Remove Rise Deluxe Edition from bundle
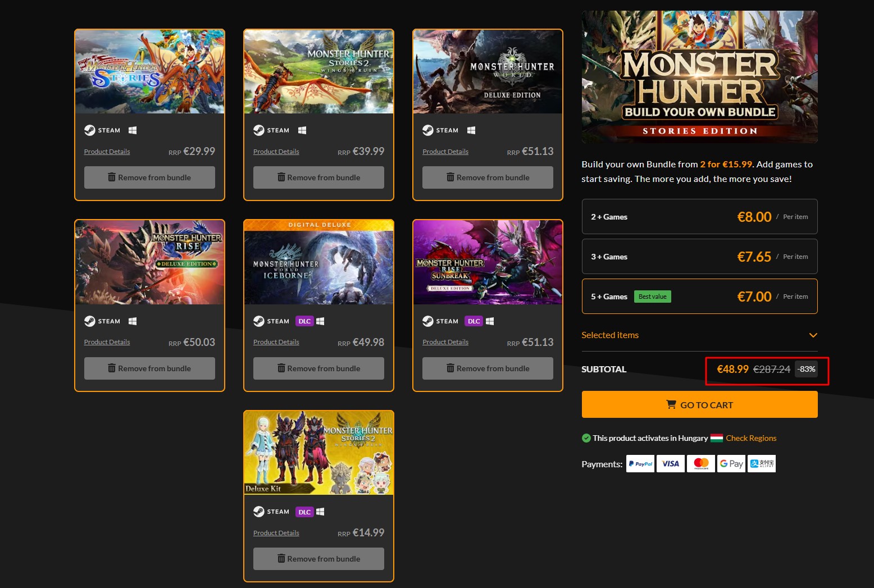The width and height of the screenshot is (874, 588). (x=149, y=368)
